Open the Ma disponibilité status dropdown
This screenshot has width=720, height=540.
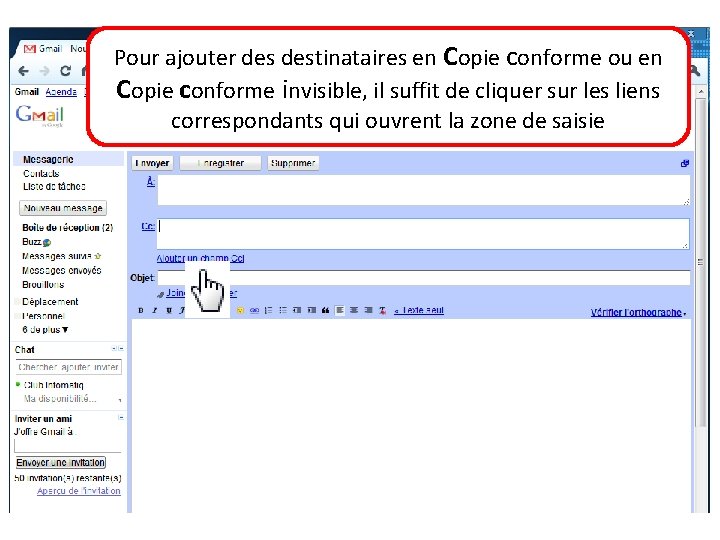pyautogui.click(x=120, y=400)
